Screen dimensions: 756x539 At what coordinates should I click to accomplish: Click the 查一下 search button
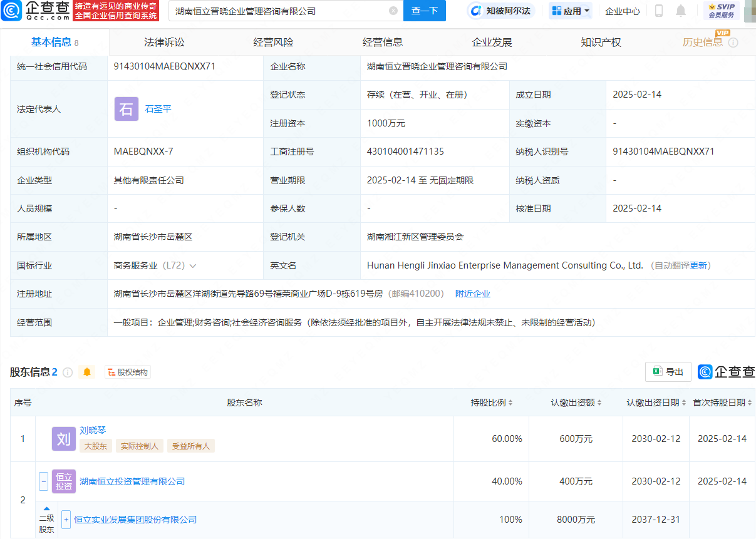424,11
